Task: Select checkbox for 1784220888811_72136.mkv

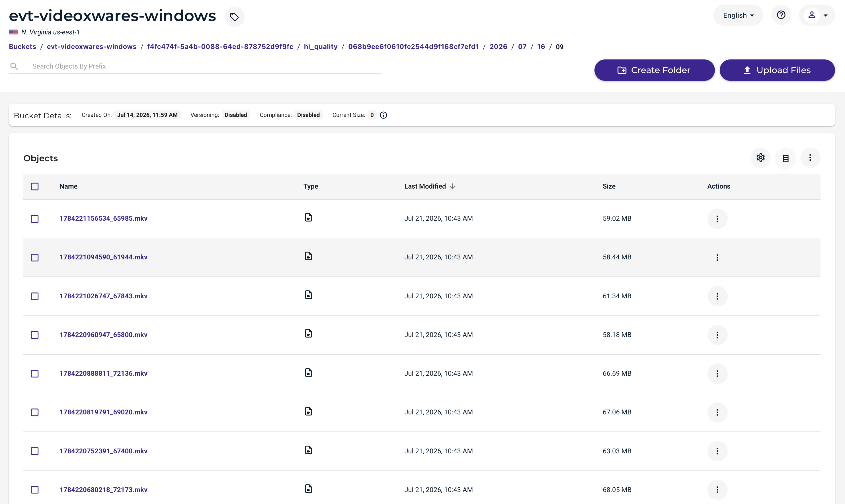Action: 35,373
